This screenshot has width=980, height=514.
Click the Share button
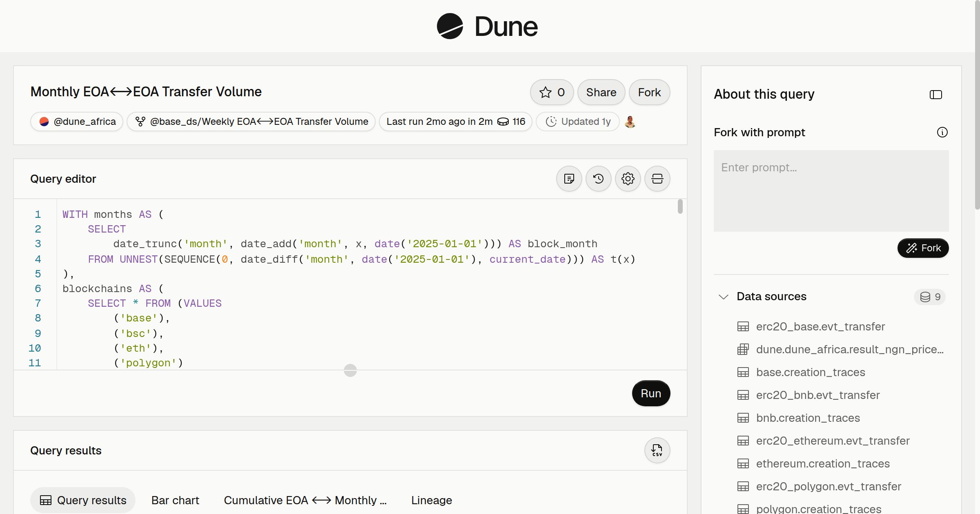(601, 92)
